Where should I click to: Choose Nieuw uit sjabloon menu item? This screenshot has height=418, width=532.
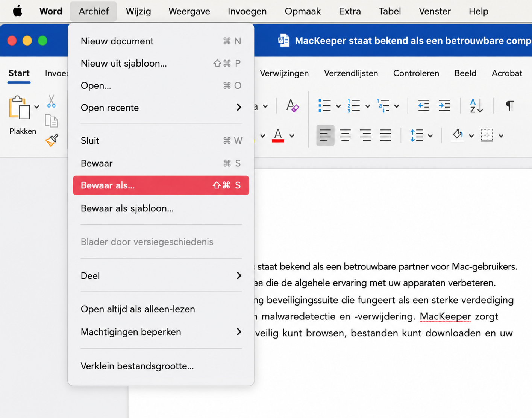pyautogui.click(x=161, y=63)
